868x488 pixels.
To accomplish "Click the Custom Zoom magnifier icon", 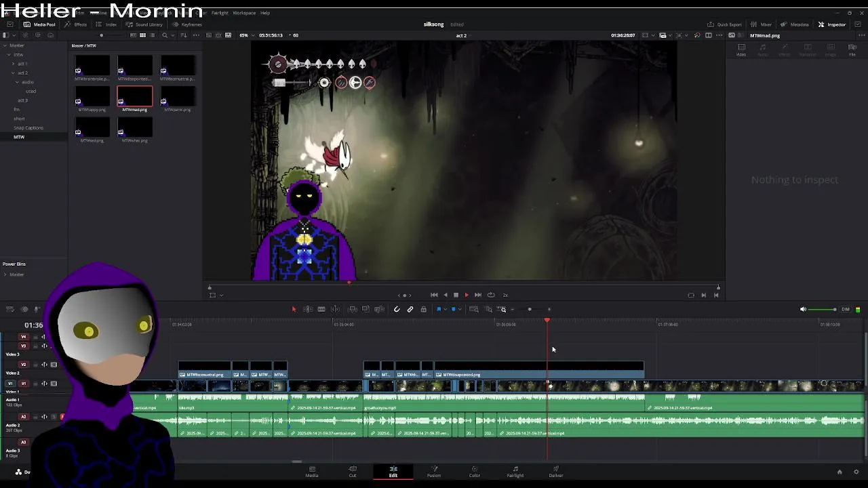I will point(502,309).
